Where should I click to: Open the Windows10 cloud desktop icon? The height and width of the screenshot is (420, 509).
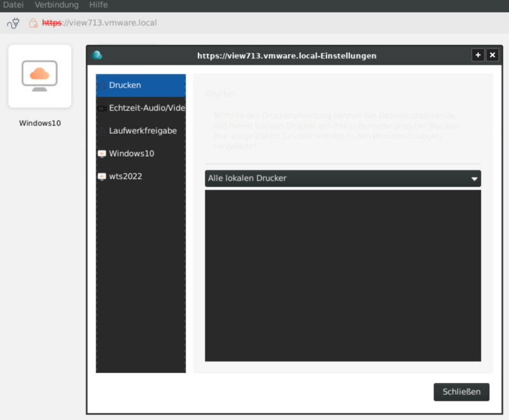[x=39, y=76]
